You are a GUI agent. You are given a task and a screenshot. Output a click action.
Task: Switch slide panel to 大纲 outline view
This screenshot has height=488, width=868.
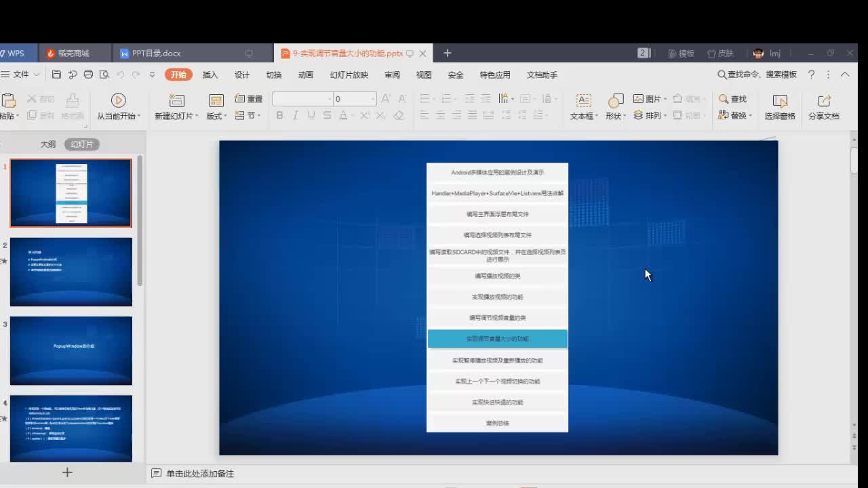point(47,144)
